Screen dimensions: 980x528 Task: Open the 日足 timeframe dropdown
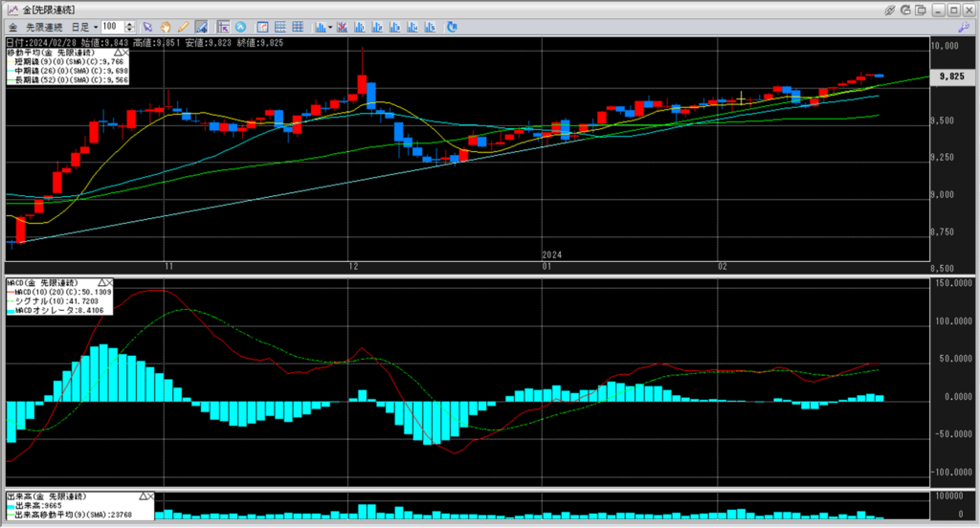93,27
